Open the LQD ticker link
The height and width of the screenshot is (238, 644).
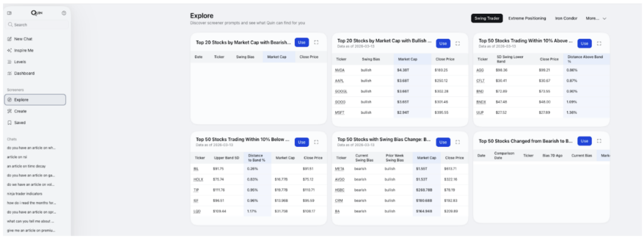197,212
